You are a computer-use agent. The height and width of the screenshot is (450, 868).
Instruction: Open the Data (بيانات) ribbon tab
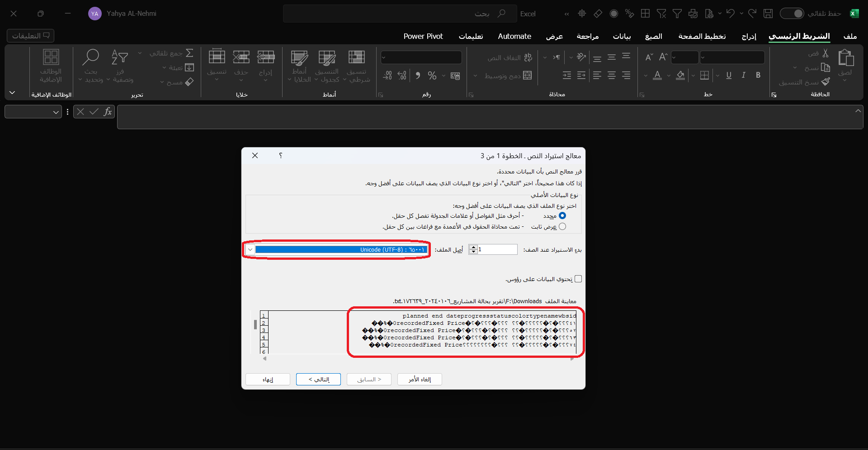pyautogui.click(x=622, y=36)
